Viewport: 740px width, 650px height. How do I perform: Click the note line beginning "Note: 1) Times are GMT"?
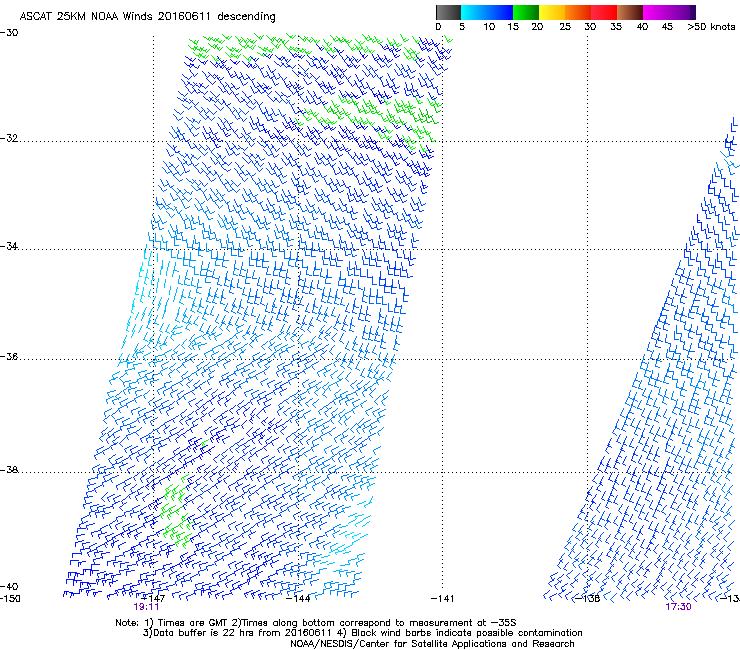tap(316, 623)
